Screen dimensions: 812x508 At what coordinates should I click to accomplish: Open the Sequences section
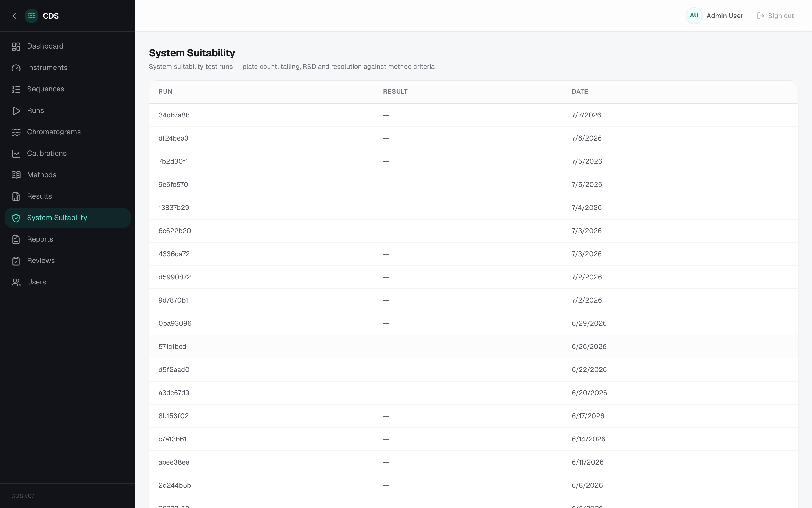67,89
